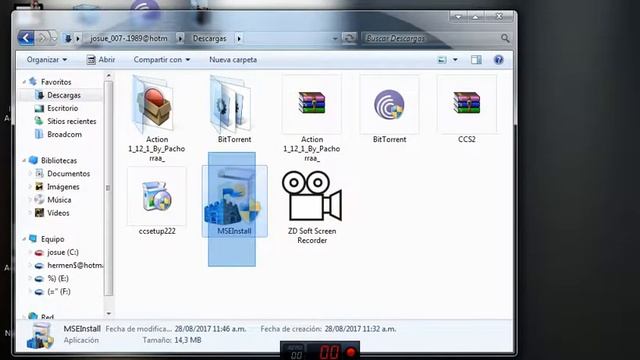Screen dimensions: 640x360
Task: Click the forward navigation arrow
Action: [42, 38]
